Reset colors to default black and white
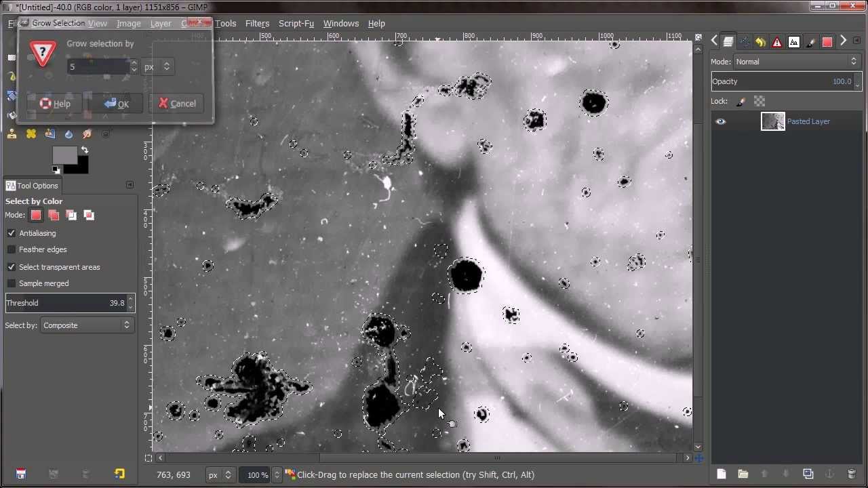The height and width of the screenshot is (488, 868). [56, 170]
